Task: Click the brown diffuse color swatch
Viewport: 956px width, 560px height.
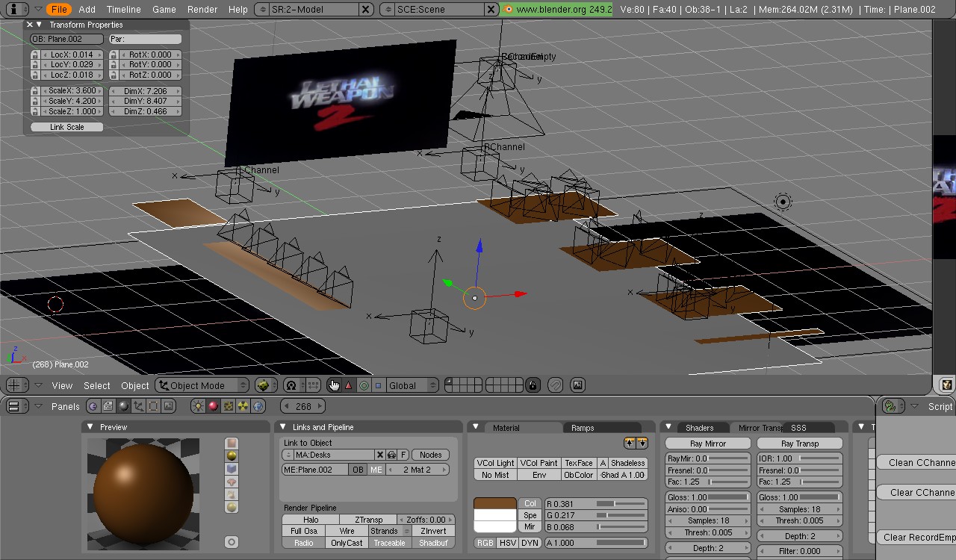Action: [x=494, y=503]
